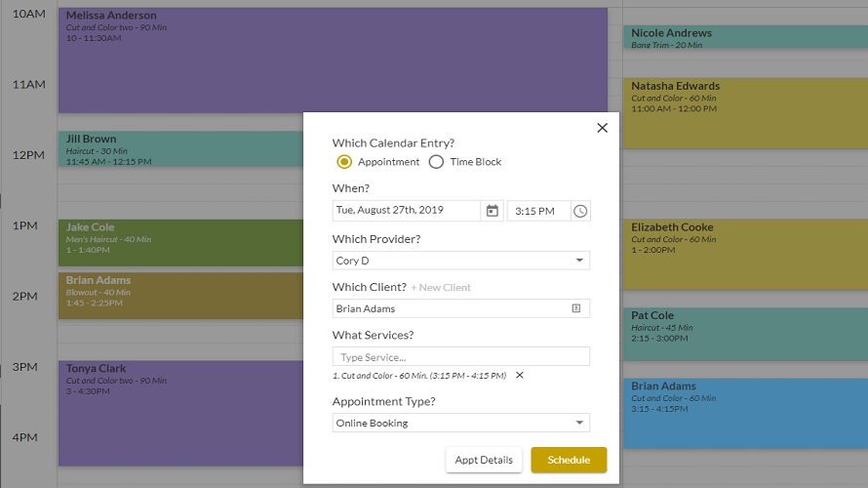Select Pat Cole's Haircut appointment

click(x=746, y=335)
